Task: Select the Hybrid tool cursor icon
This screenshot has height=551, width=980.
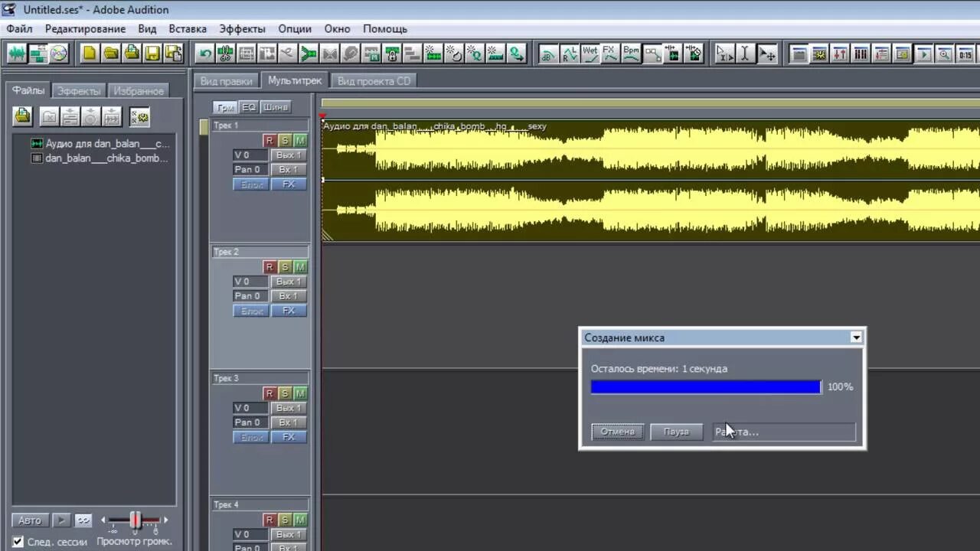Action: tap(724, 54)
